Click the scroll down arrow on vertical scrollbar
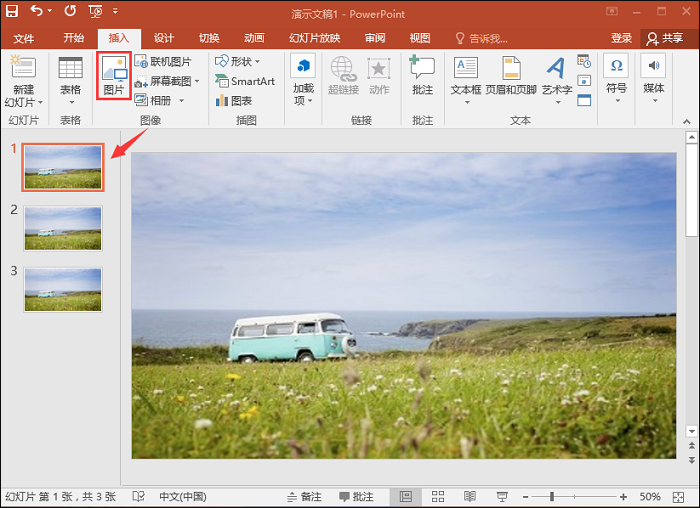This screenshot has height=508, width=700. (692, 431)
